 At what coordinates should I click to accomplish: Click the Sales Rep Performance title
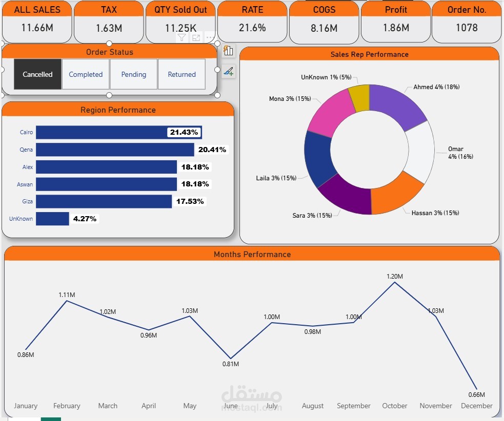pos(369,54)
